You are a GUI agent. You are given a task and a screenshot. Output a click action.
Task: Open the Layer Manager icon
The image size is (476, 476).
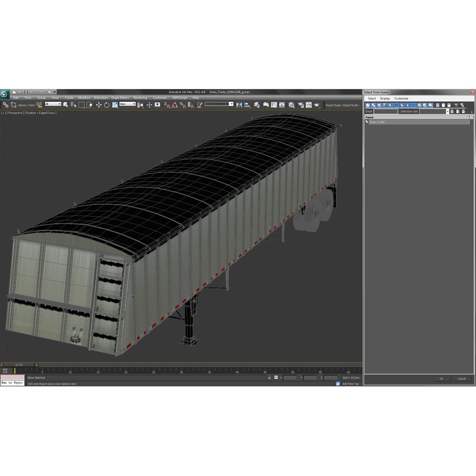tap(257, 105)
